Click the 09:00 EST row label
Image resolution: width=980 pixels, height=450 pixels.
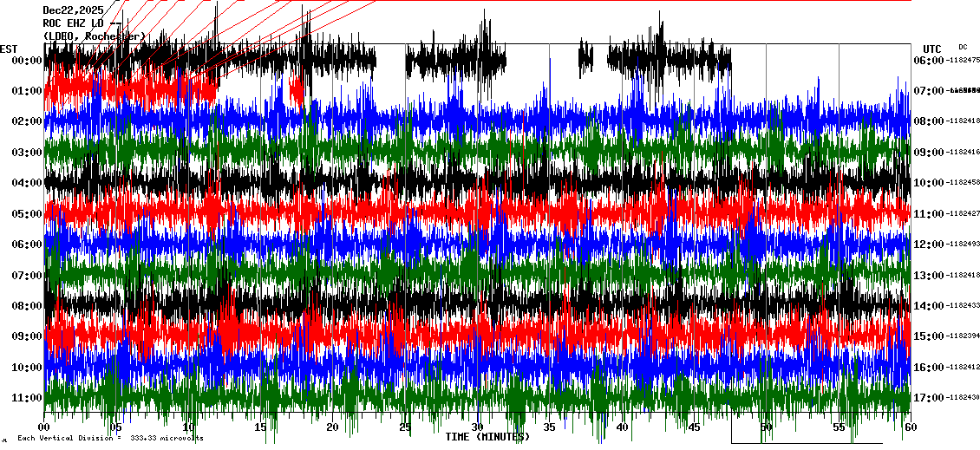pyautogui.click(x=26, y=336)
